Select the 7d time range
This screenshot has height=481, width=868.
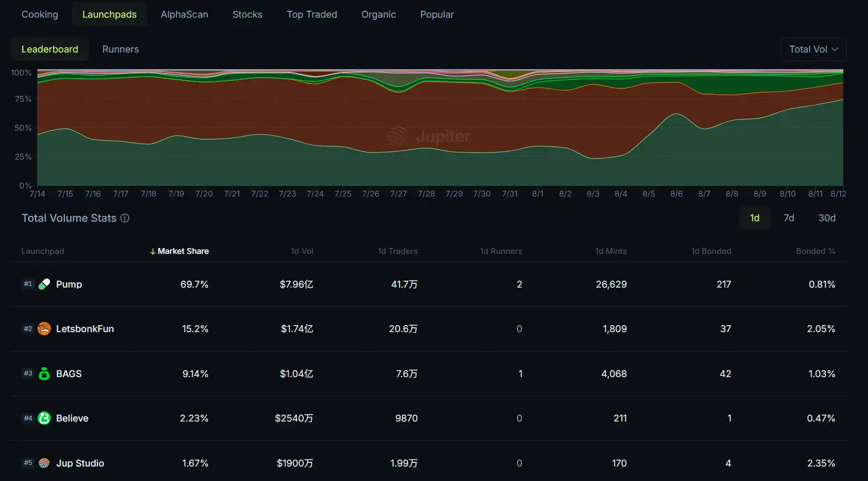point(789,218)
